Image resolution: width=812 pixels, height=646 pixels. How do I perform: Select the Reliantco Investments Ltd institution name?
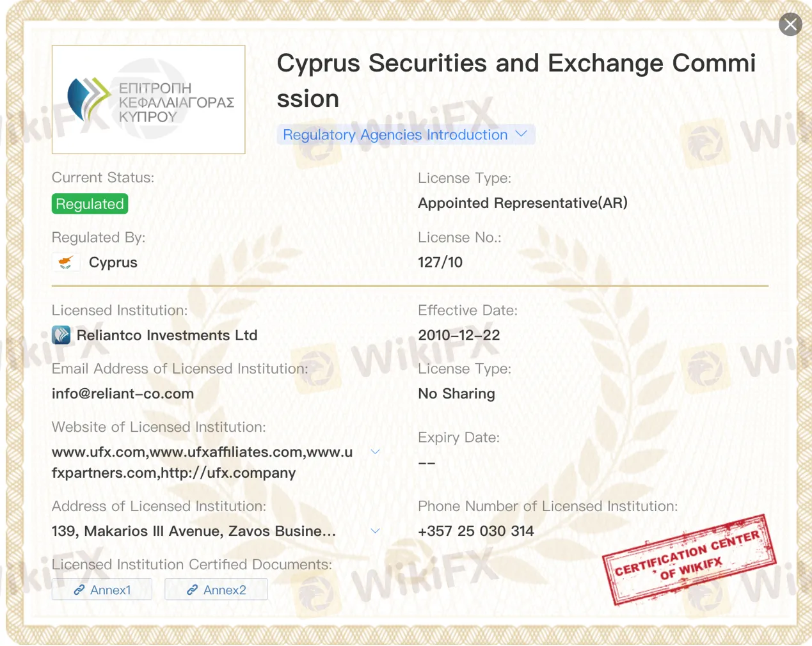(167, 335)
